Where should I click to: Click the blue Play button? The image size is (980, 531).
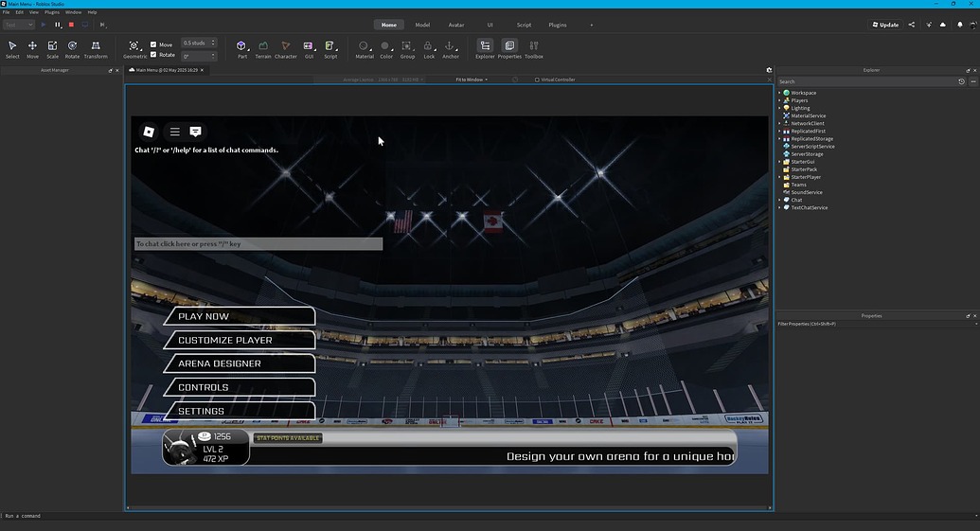click(x=44, y=25)
